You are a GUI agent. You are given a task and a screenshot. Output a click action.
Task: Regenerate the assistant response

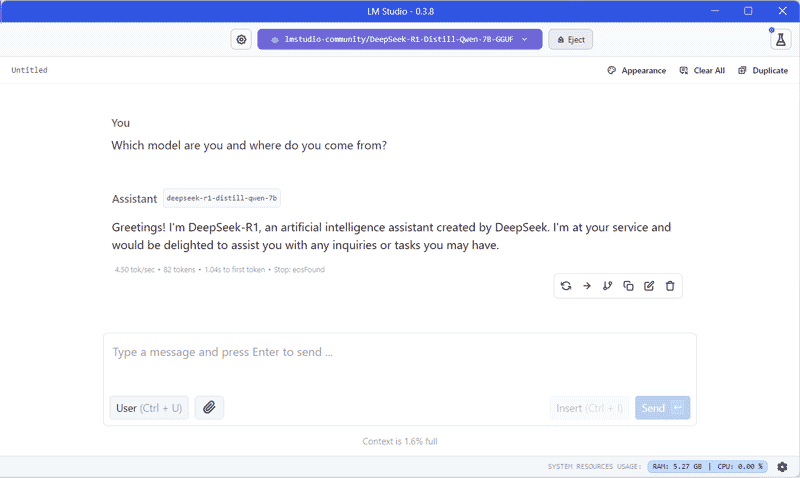click(x=566, y=286)
